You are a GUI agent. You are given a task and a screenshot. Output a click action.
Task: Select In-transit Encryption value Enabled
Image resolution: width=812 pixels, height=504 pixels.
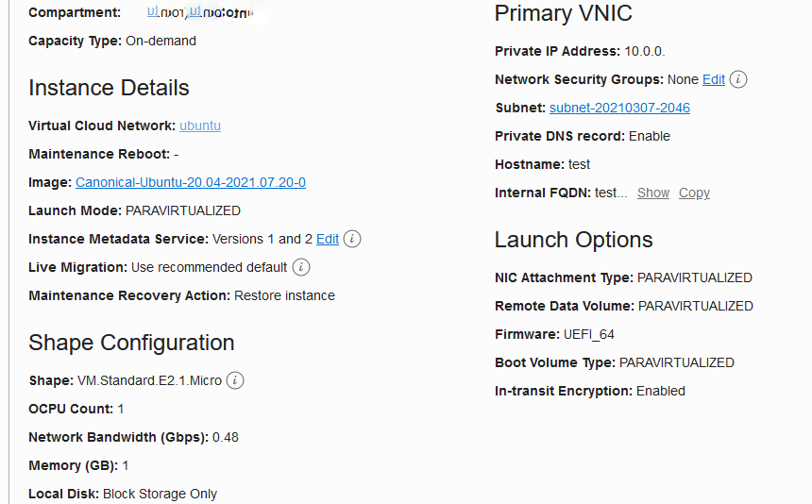pyautogui.click(x=661, y=391)
